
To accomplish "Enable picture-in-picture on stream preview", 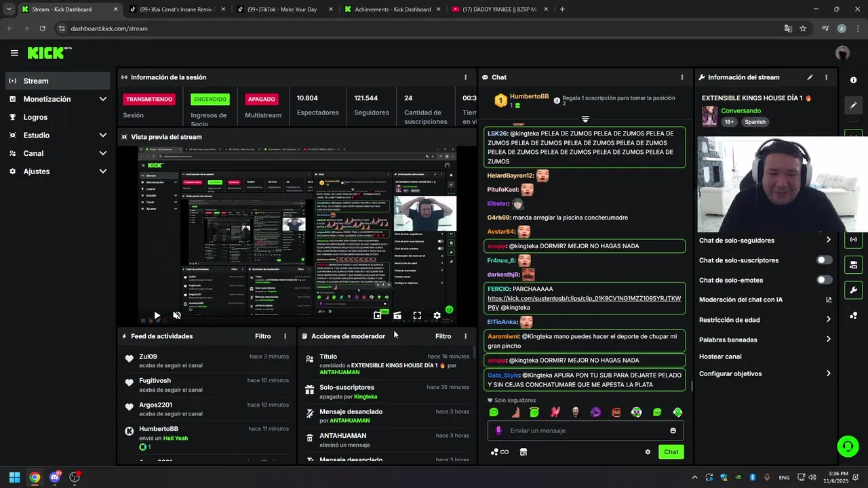I will [378, 315].
